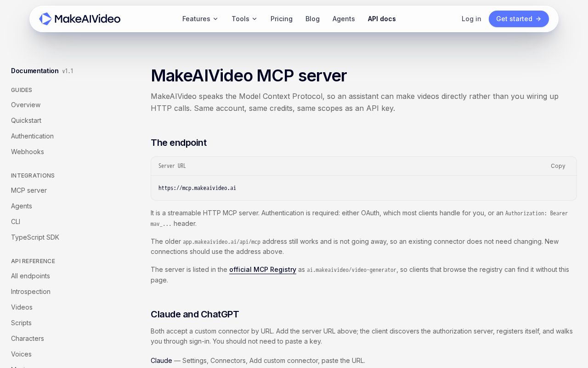Open the official MCP Registry link

pyautogui.click(x=263, y=270)
